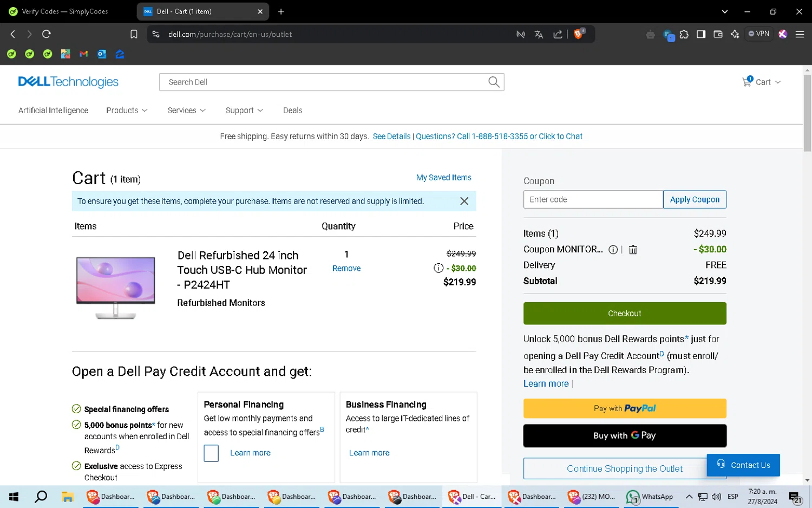Click the Questions? Call or Click to Chat link
Screen dimensions: 812x508
(x=499, y=136)
